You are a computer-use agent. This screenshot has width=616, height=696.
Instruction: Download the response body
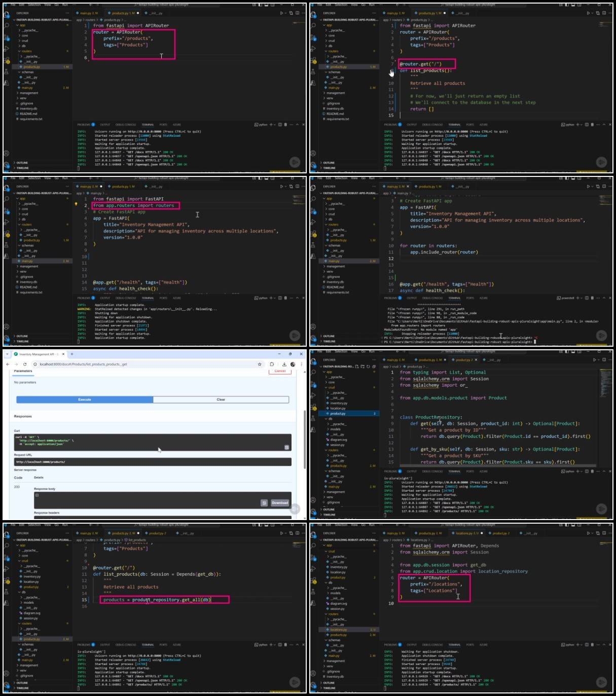click(280, 503)
